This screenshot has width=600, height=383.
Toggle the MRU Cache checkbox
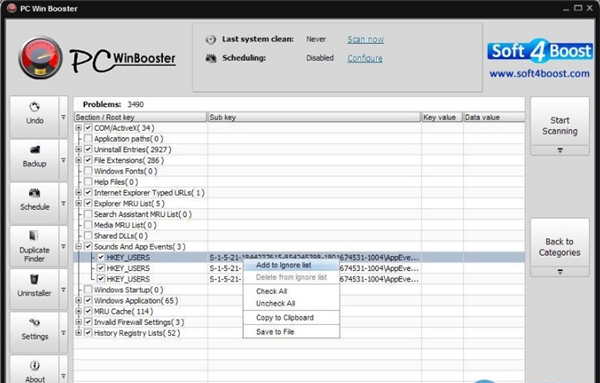coord(88,311)
